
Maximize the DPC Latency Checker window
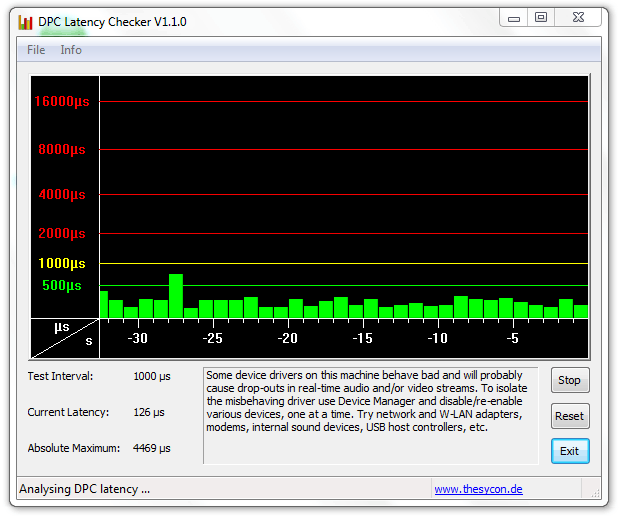(541, 18)
